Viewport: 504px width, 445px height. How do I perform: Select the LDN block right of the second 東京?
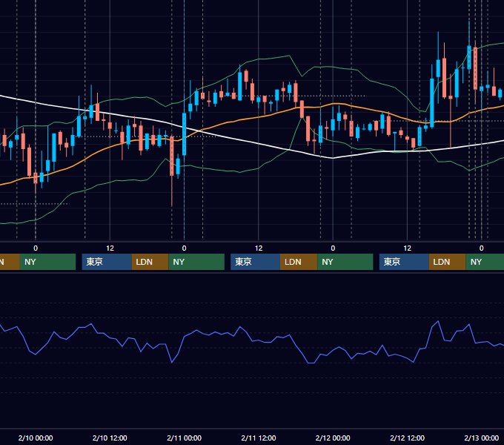coord(299,262)
